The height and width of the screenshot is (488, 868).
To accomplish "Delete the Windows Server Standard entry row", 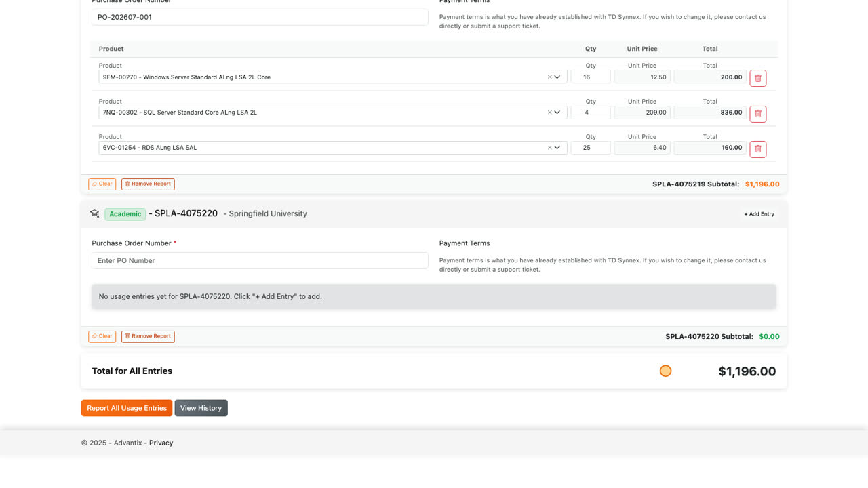I will [x=758, y=78].
